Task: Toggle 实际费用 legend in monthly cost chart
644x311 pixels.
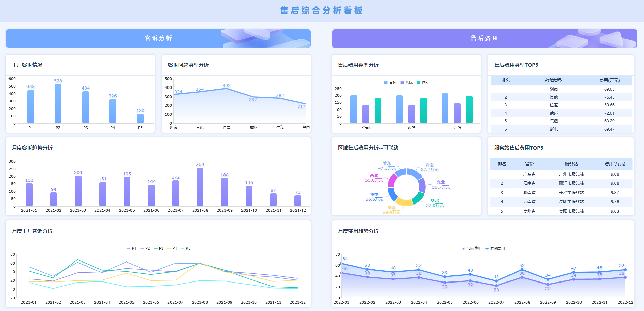Action: tap(471, 248)
